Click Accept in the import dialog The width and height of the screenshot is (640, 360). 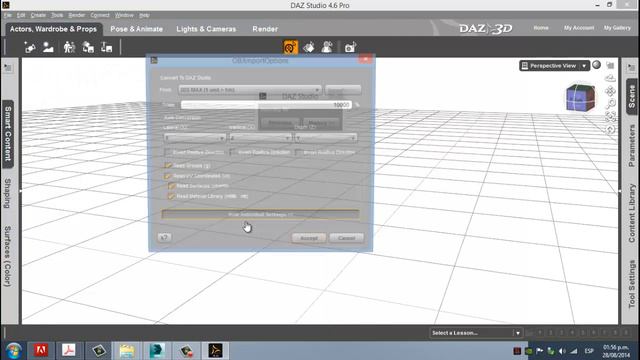(x=309, y=238)
